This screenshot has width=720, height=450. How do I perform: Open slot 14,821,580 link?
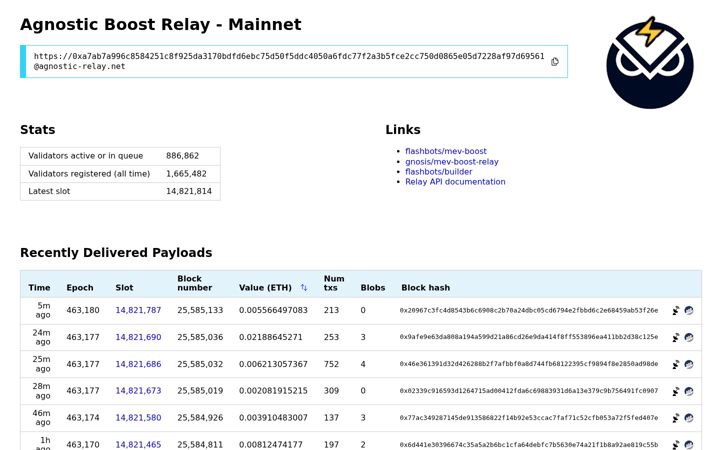pyautogui.click(x=138, y=418)
